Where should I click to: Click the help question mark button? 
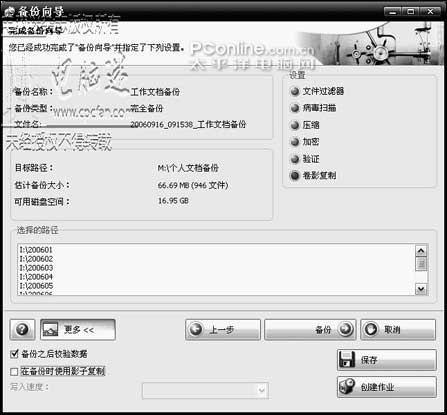22,330
